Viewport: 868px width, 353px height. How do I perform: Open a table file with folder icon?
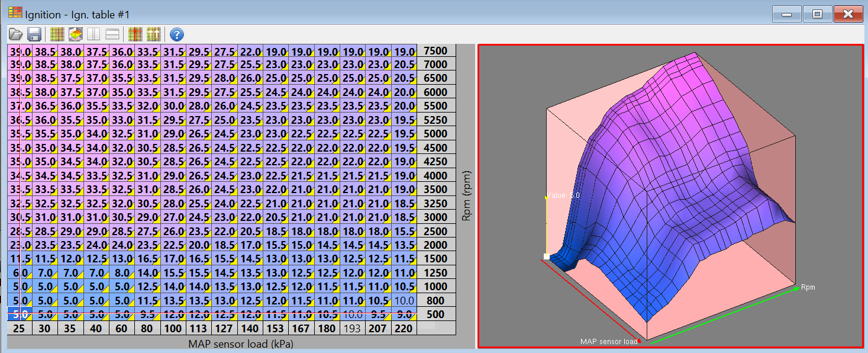(x=16, y=34)
